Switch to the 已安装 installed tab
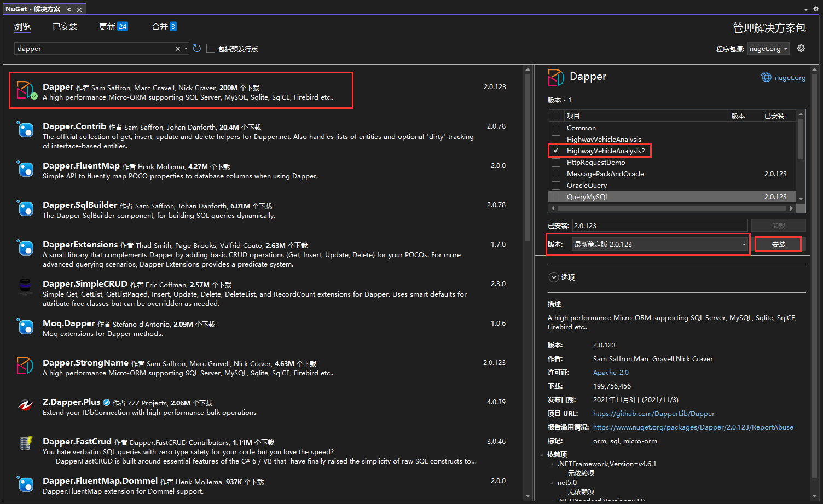The image size is (823, 504). [65, 26]
